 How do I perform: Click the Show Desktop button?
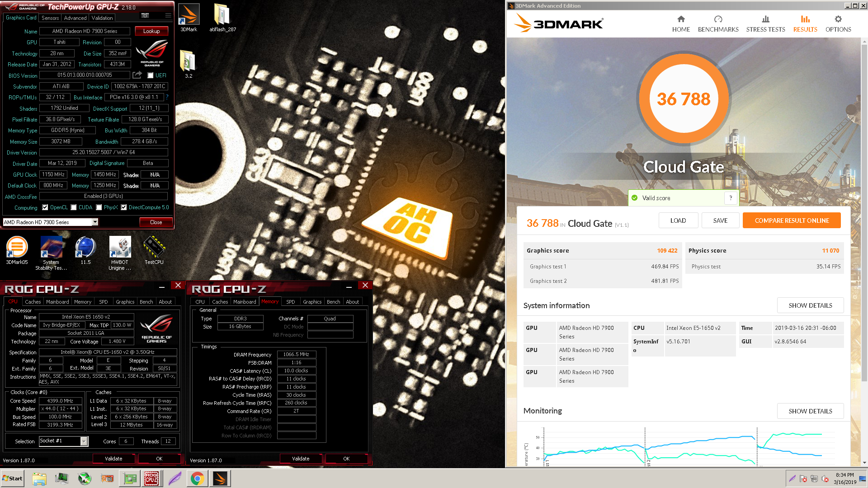point(863,479)
